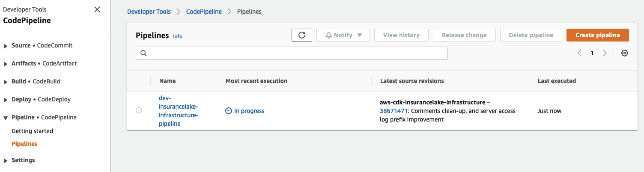The width and height of the screenshot is (644, 172).
Task: Expand Build CodeBuild section
Action: (6, 82)
